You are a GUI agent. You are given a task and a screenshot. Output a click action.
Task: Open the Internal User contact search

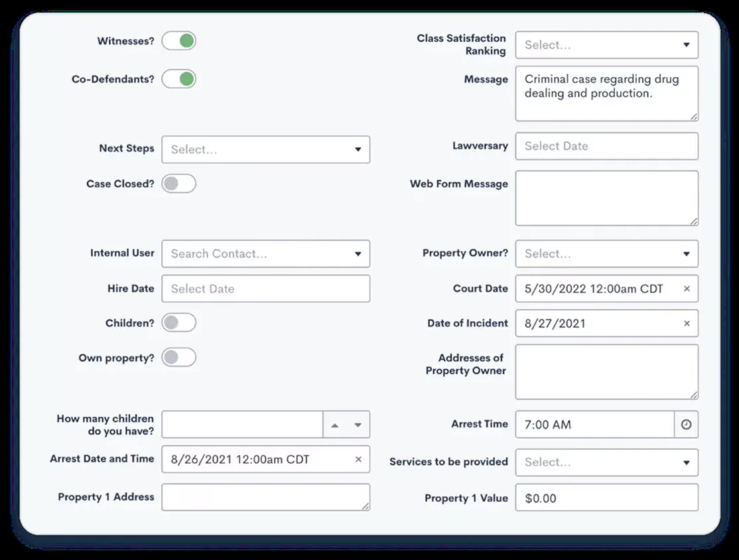tap(265, 253)
